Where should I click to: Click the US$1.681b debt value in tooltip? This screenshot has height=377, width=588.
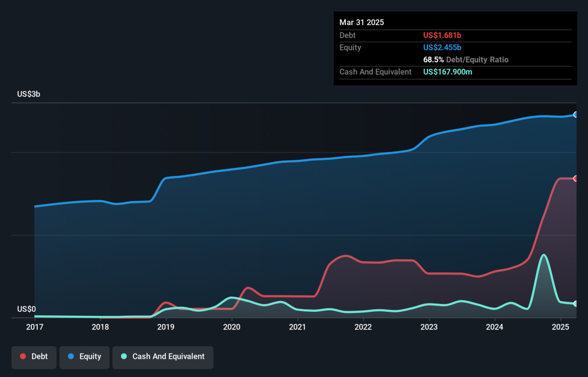(442, 35)
